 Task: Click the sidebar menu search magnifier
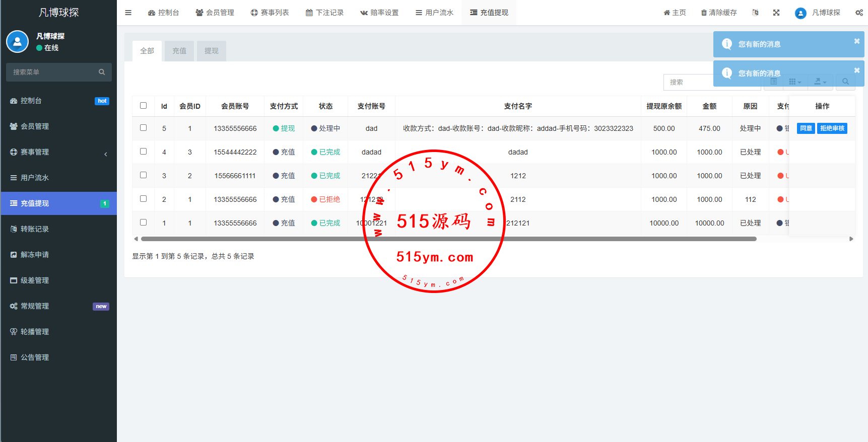[102, 72]
